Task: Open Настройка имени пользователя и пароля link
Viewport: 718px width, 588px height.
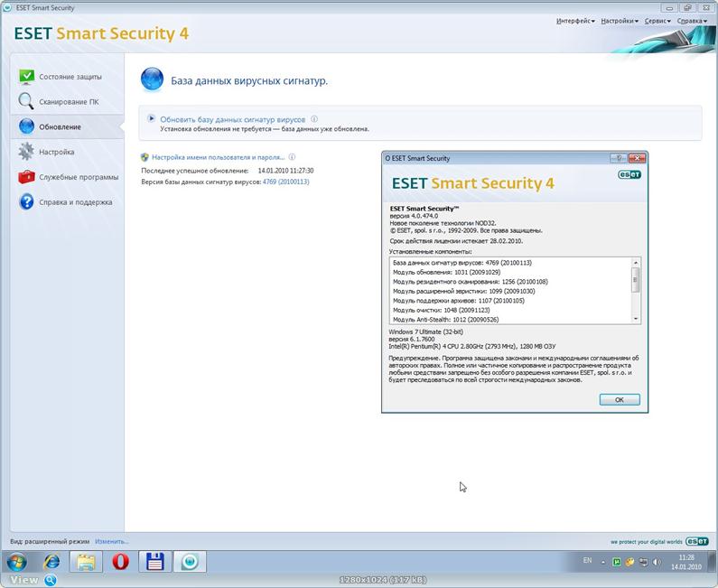Action: [218, 157]
